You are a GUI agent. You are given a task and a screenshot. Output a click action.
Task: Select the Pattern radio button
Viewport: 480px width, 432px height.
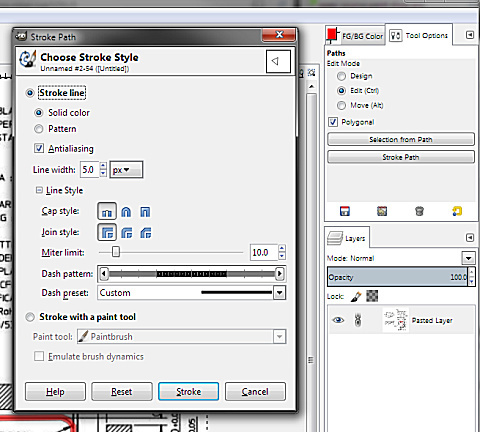click(39, 129)
